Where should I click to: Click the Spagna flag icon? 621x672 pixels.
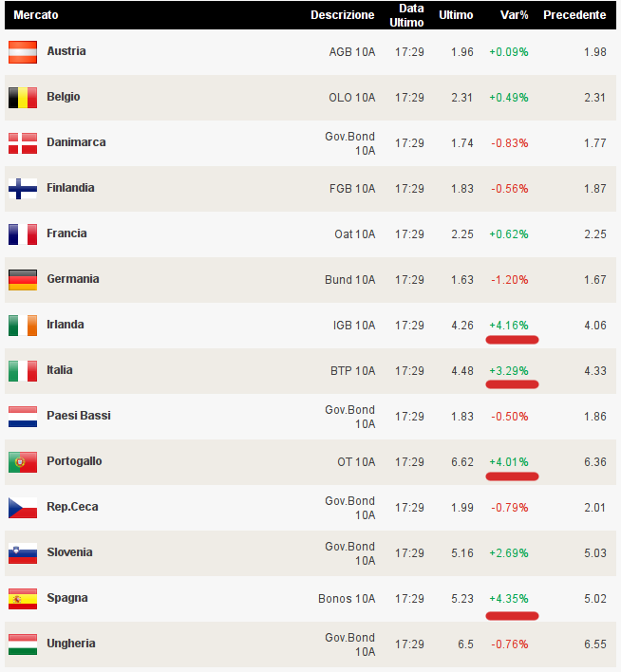point(23,599)
